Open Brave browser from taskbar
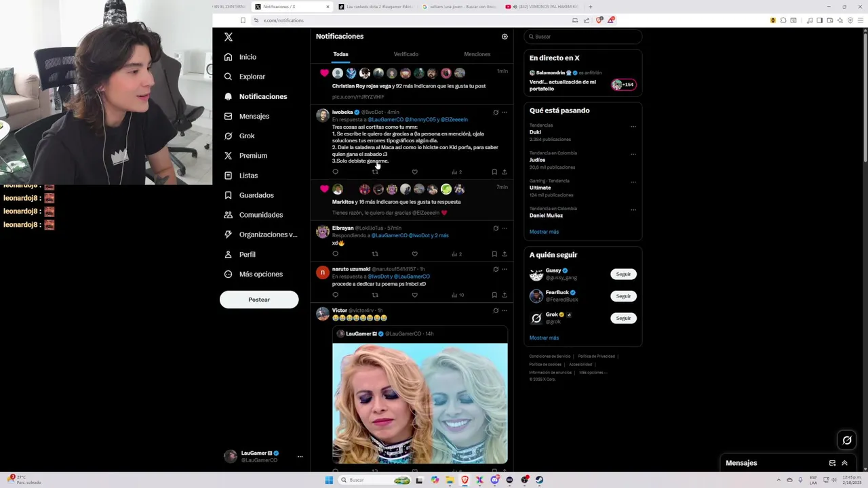This screenshot has height=488, width=868. (x=465, y=480)
